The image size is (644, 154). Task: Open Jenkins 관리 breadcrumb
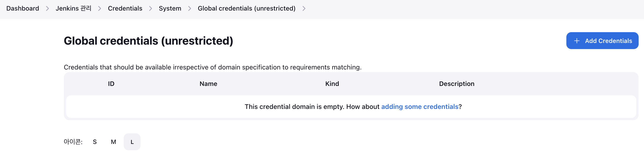pos(73,8)
